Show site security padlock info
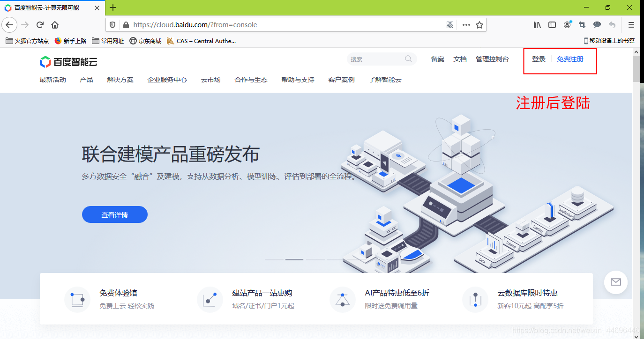 click(125, 25)
